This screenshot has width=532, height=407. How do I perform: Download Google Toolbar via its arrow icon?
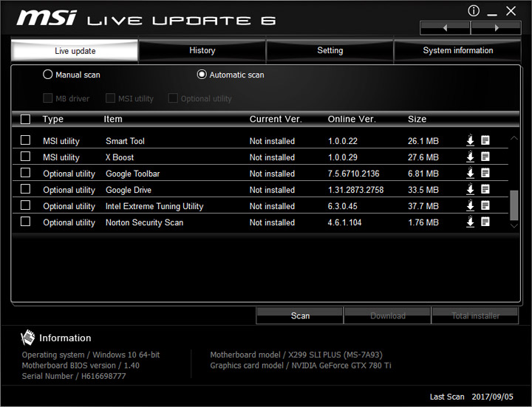[470, 173]
